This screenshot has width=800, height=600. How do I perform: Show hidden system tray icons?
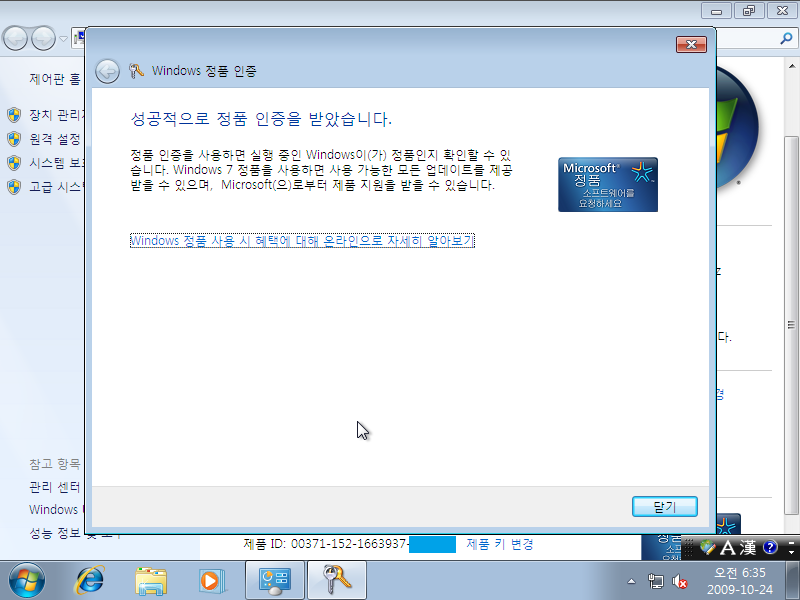tap(632, 580)
